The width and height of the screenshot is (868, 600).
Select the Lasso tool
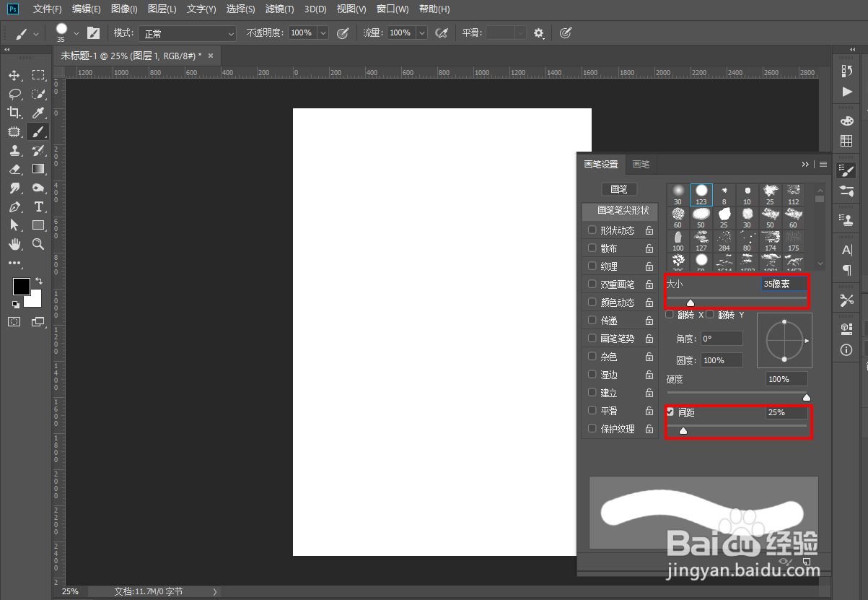[x=14, y=94]
